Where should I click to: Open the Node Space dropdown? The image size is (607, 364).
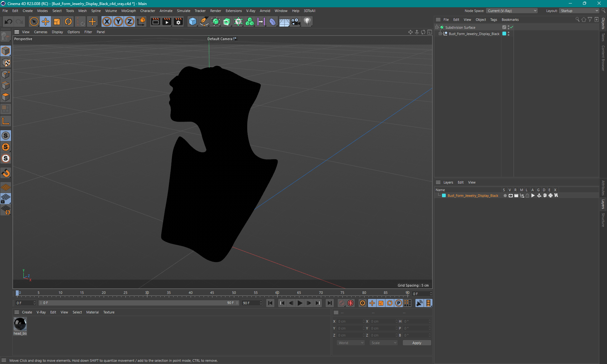[512, 11]
